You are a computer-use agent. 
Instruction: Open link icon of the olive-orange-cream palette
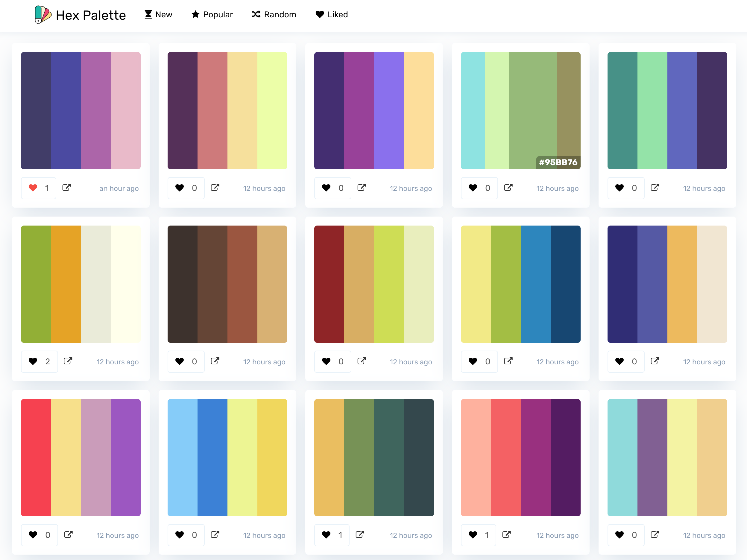pos(68,361)
